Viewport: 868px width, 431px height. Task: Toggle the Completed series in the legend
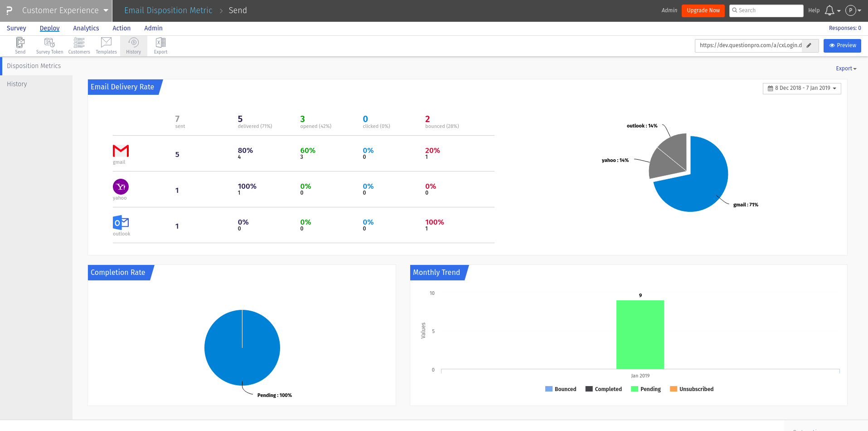pyautogui.click(x=603, y=389)
